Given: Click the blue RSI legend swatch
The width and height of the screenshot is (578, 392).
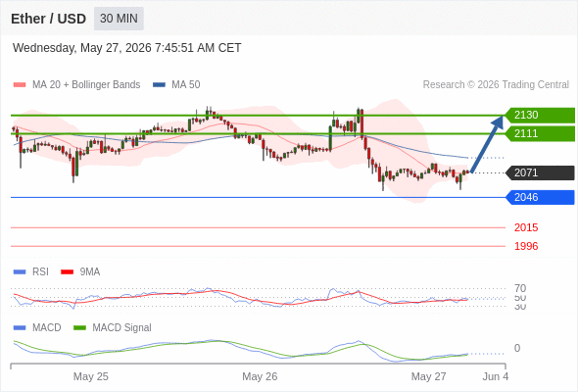Looking at the screenshot, I should [20, 272].
